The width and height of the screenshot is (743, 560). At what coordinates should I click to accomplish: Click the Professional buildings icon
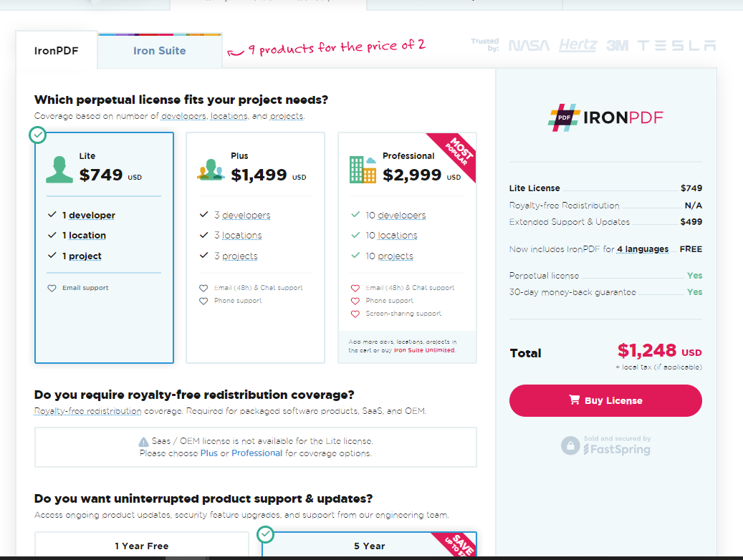pos(363,169)
